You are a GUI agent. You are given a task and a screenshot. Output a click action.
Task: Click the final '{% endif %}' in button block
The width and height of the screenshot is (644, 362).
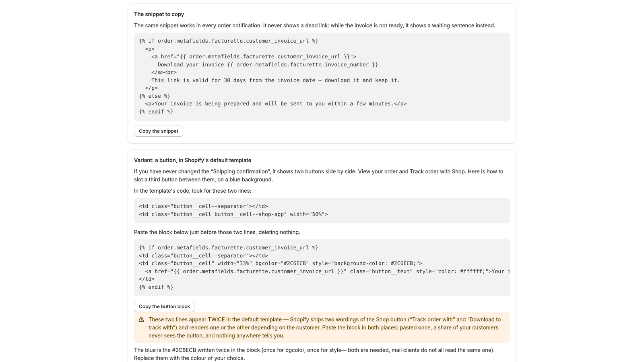coord(156,287)
